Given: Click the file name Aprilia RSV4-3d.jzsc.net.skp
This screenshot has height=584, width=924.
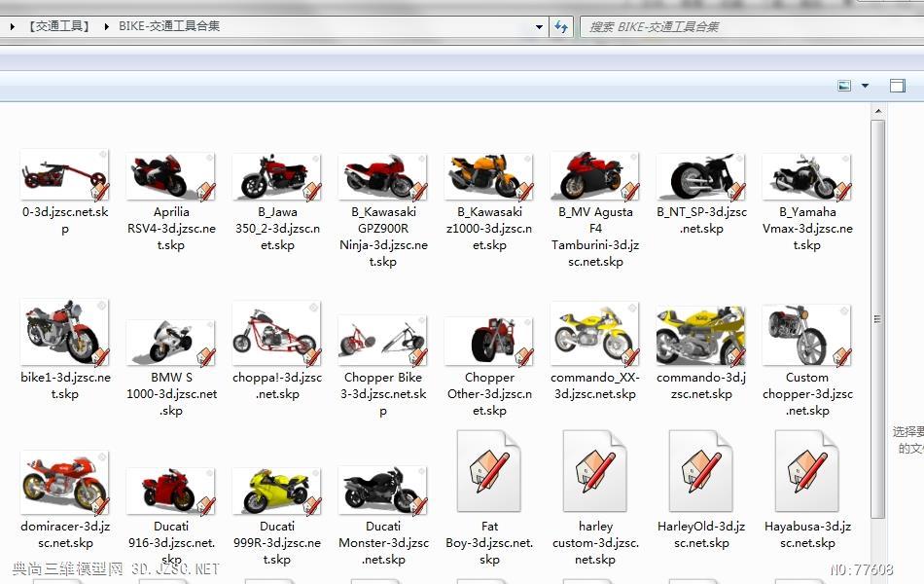Looking at the screenshot, I should [x=171, y=229].
